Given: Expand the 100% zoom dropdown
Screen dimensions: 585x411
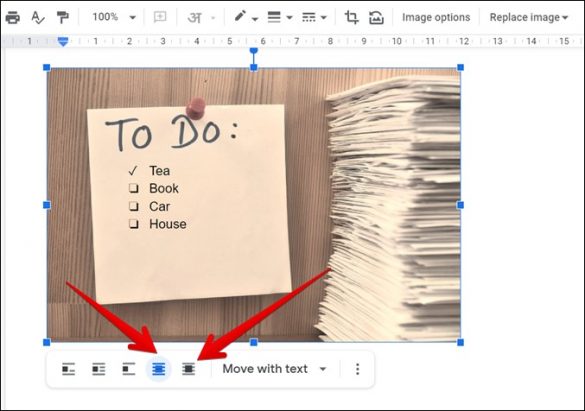Looking at the screenshot, I should click(114, 17).
